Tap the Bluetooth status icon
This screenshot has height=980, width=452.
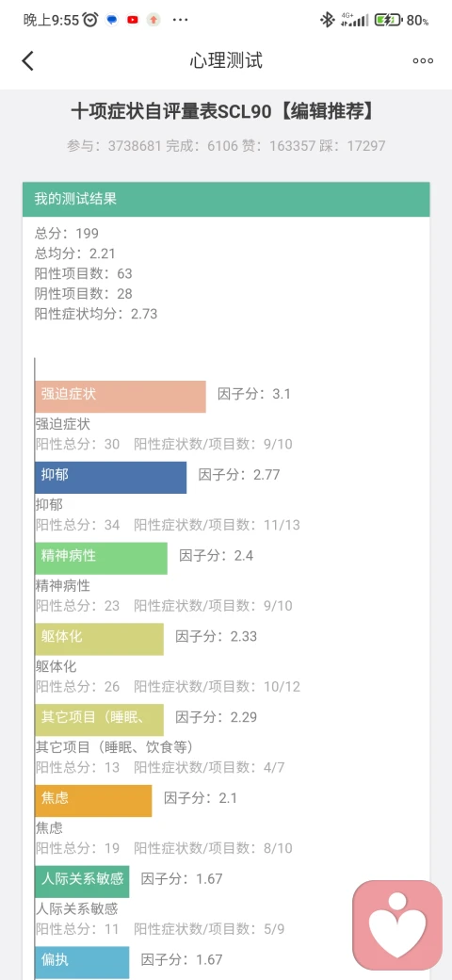[327, 20]
